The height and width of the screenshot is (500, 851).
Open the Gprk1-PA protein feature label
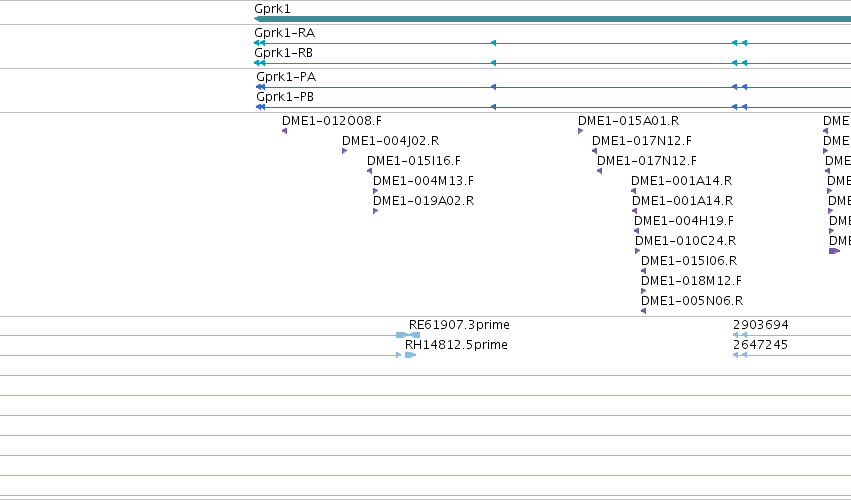(x=286, y=77)
